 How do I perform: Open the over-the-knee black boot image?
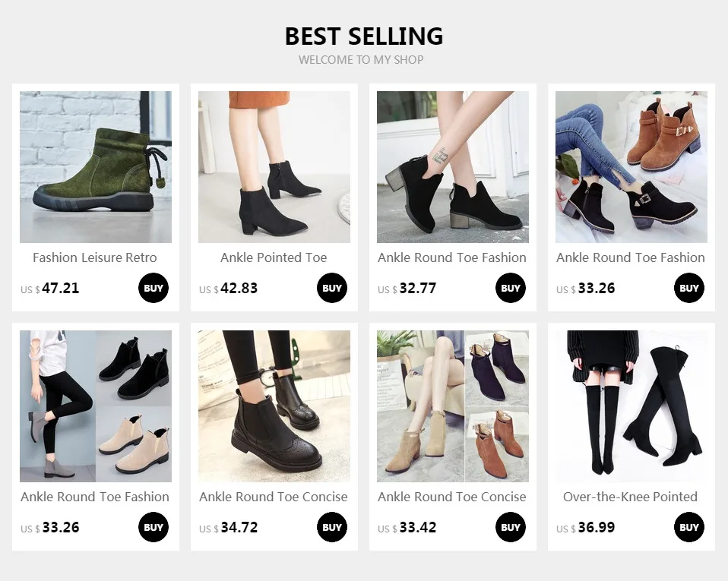tap(631, 406)
